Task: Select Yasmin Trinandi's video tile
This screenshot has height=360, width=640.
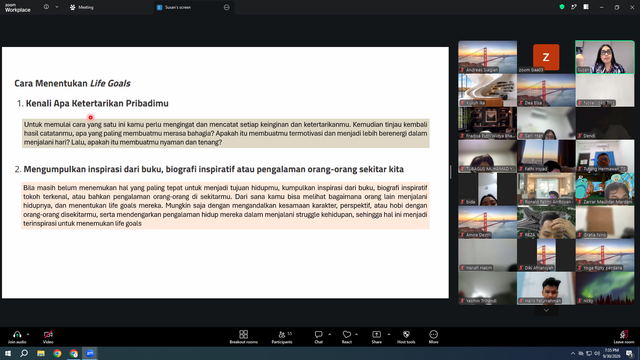Action: (x=487, y=289)
